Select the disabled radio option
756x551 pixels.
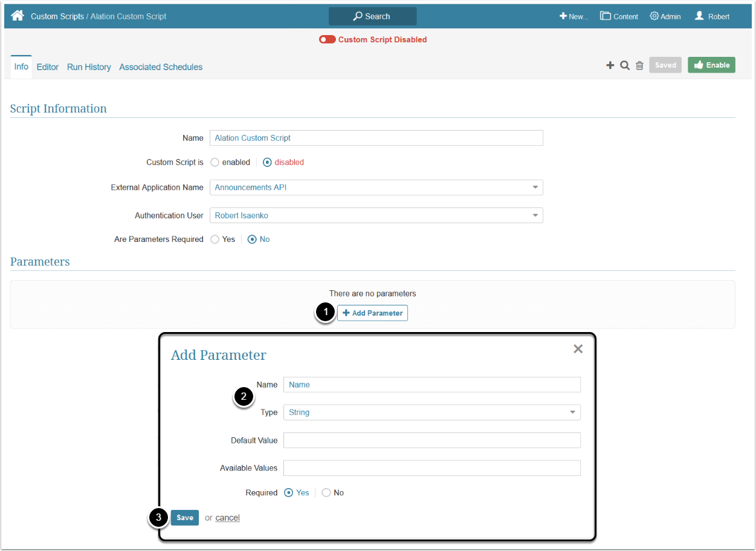click(267, 162)
